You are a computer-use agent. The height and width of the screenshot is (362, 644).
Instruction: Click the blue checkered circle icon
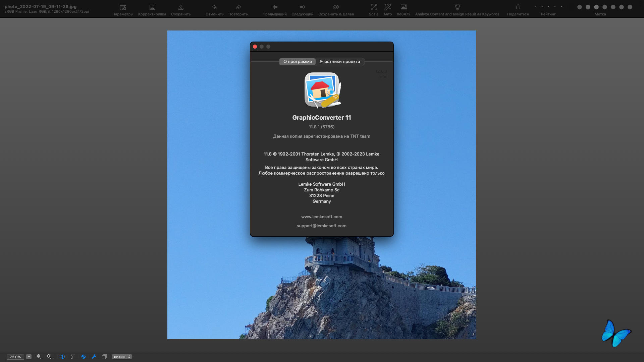pos(84,357)
